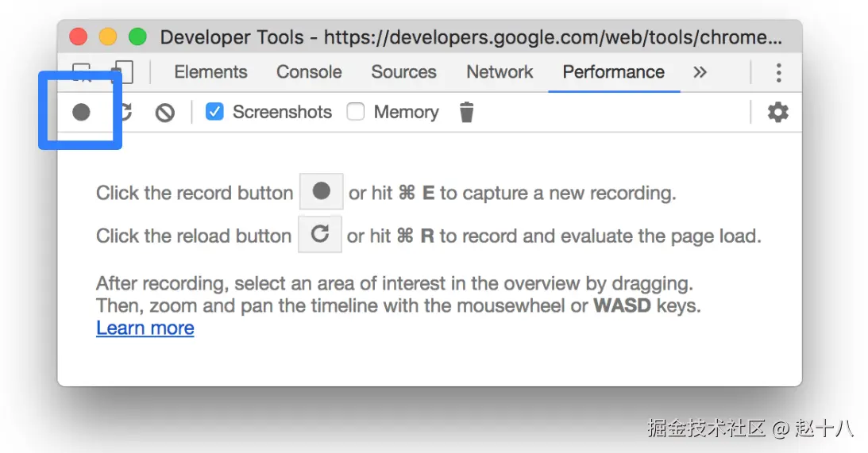868x453 pixels.
Task: Go to the Sources tab
Action: tap(403, 72)
